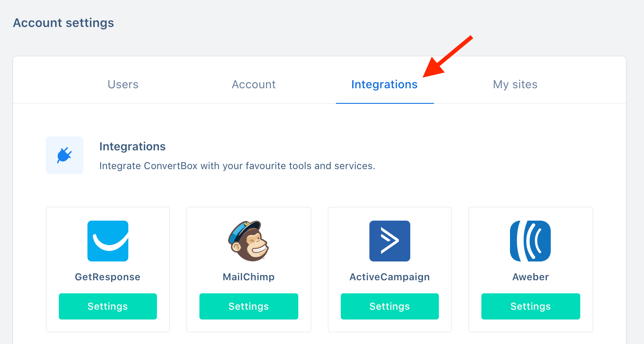The height and width of the screenshot is (344, 644).
Task: Click the Aweber name label
Action: [530, 277]
